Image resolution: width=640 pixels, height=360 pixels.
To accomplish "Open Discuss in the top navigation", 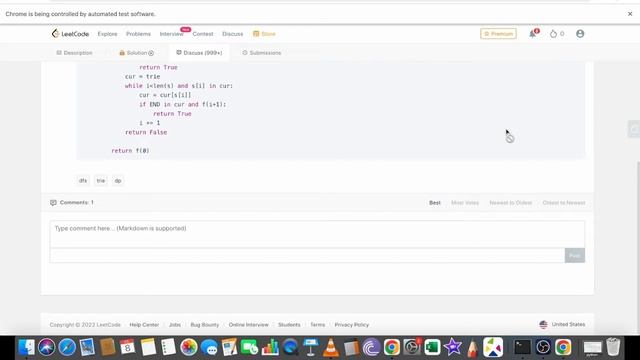I will 233,34.
